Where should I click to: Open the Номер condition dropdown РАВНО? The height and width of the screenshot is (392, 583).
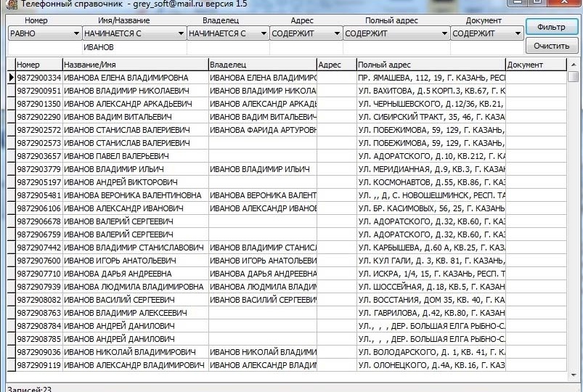(x=45, y=33)
